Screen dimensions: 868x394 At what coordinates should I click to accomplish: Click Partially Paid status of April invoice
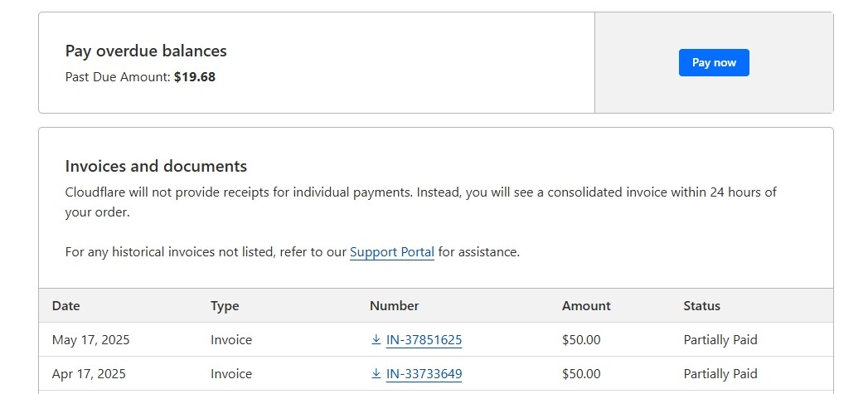[720, 373]
